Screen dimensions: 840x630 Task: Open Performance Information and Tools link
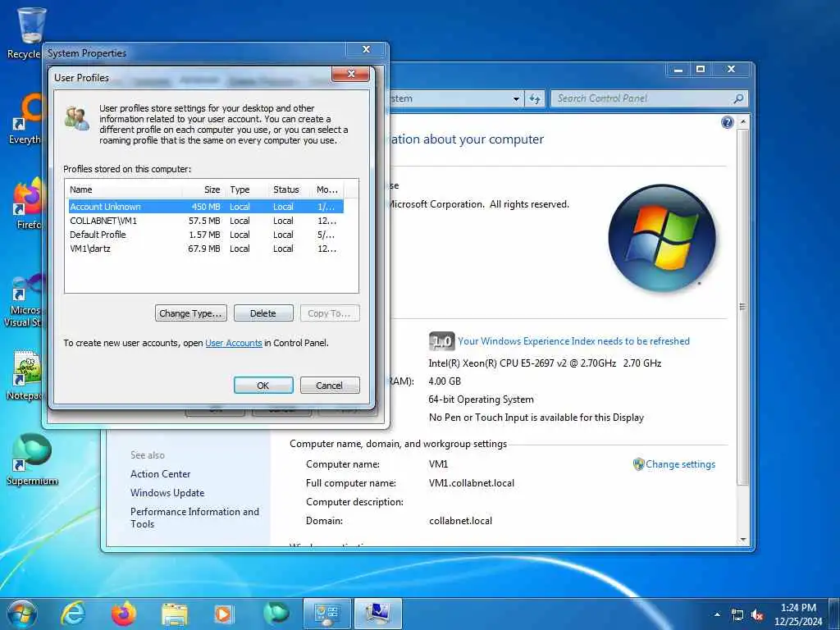tap(194, 518)
